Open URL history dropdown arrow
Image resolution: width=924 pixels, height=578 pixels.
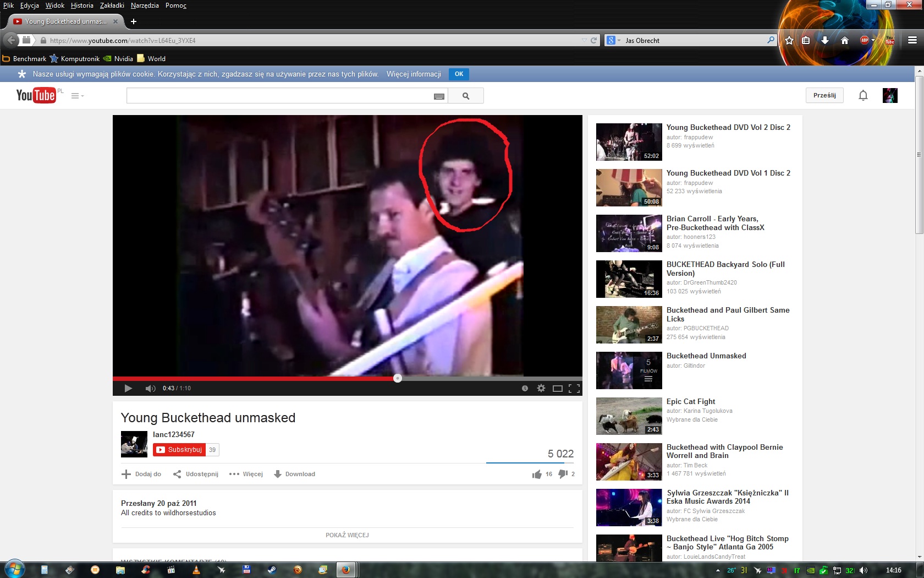[x=584, y=40]
